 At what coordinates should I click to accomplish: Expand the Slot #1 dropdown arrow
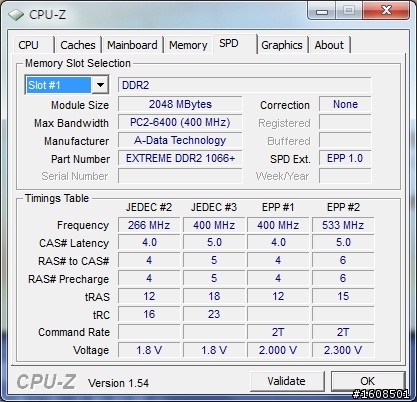pyautogui.click(x=100, y=85)
